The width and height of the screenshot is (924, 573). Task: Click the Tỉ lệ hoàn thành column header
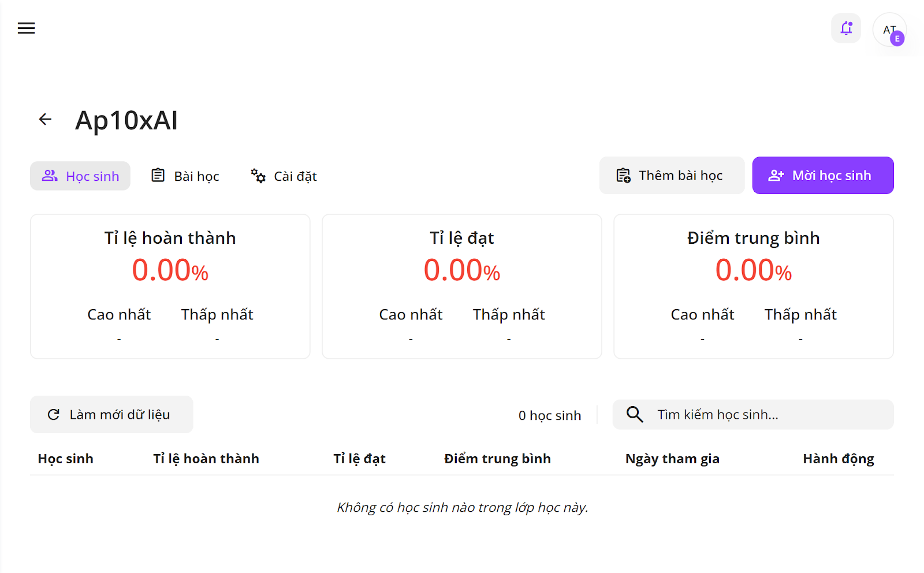click(x=206, y=459)
